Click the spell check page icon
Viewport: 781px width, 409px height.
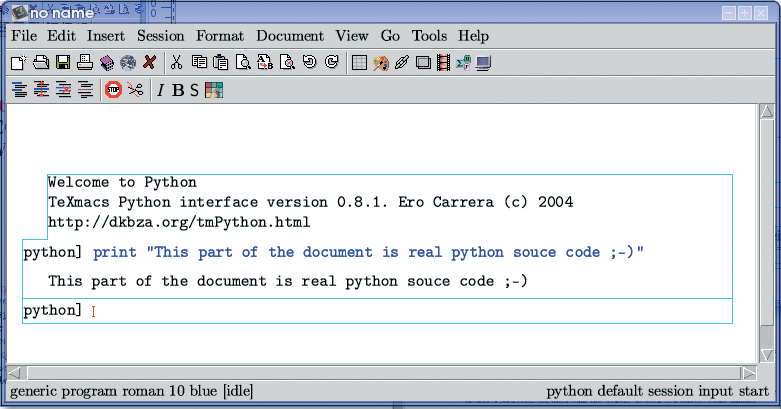click(287, 63)
